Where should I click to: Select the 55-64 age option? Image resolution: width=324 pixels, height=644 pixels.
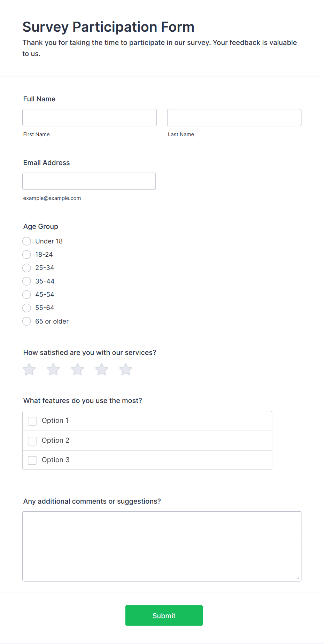pos(26,308)
